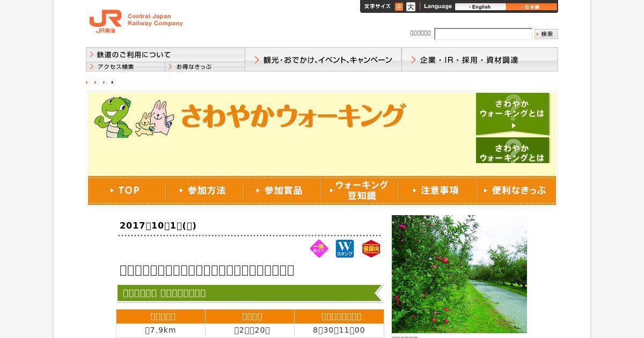
Task: Open the 参加方法 tab
Action: click(x=204, y=190)
